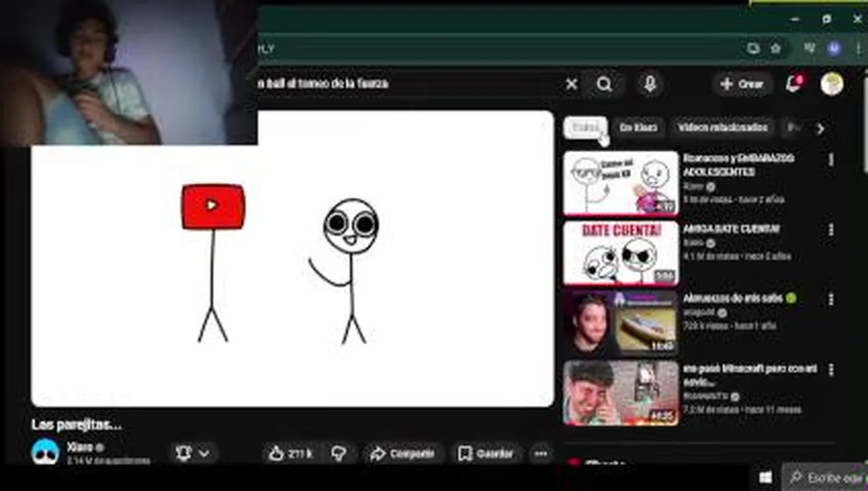Select the De Xiaro filter chip

point(638,128)
